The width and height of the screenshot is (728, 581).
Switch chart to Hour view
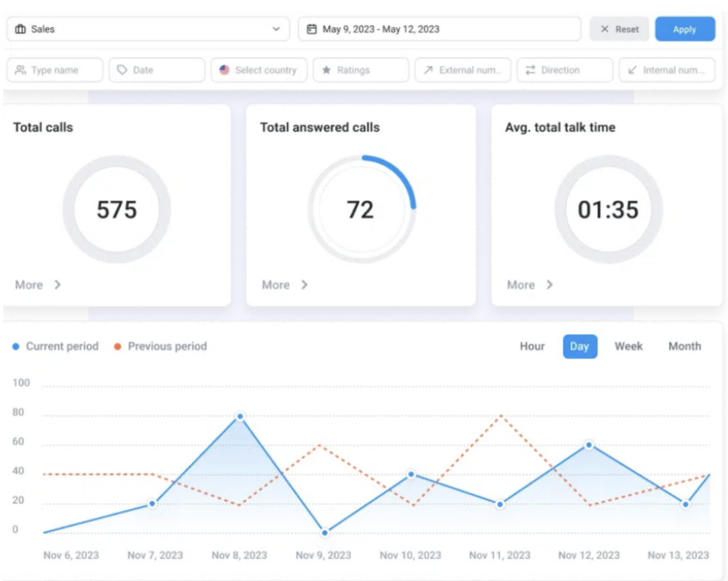(x=532, y=346)
